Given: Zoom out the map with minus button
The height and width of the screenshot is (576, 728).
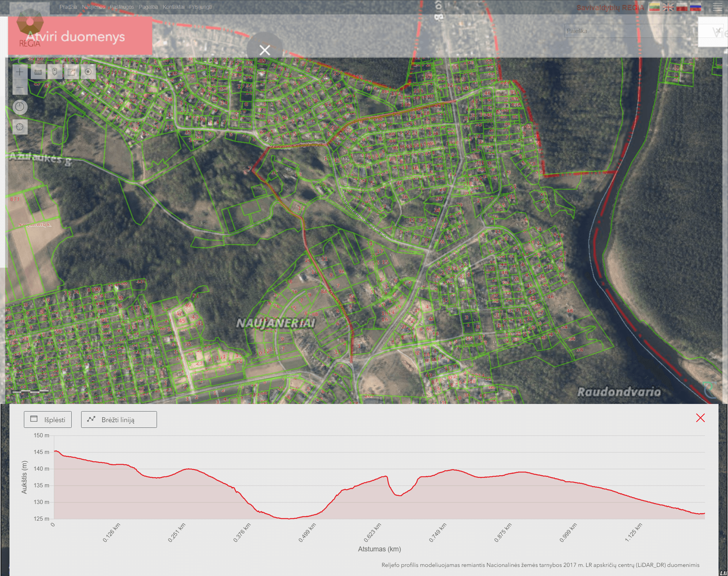Looking at the screenshot, I should pos(20,88).
